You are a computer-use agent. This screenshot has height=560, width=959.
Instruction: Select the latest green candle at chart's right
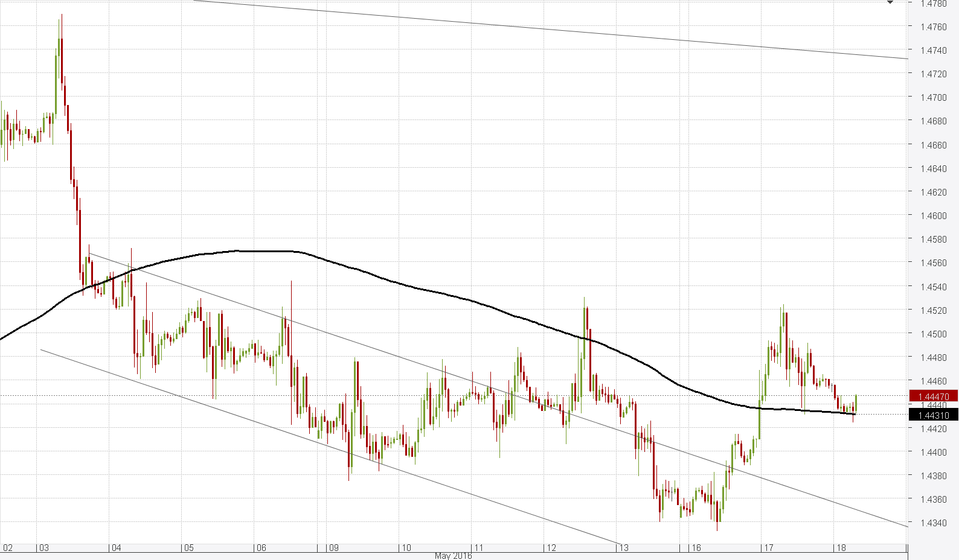(856, 403)
